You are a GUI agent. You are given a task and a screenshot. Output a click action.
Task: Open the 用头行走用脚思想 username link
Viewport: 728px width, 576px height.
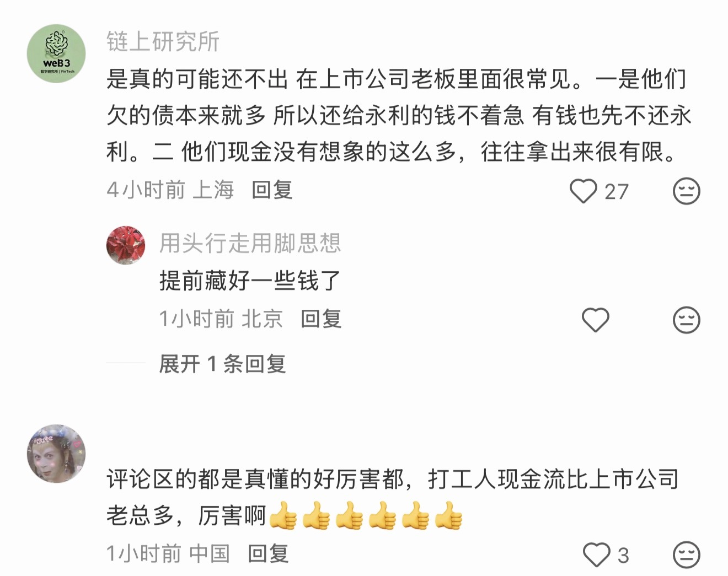click(250, 243)
